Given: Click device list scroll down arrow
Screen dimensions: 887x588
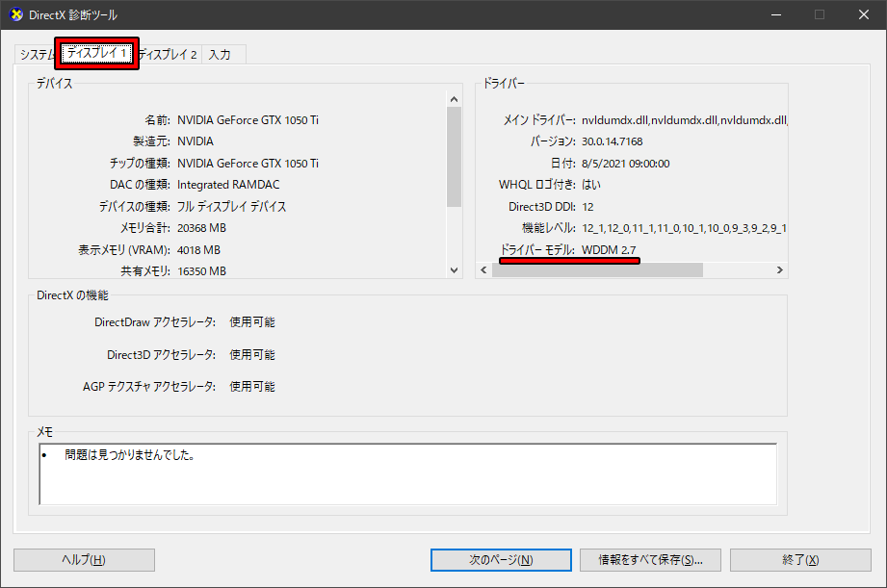Looking at the screenshot, I should point(454,270).
